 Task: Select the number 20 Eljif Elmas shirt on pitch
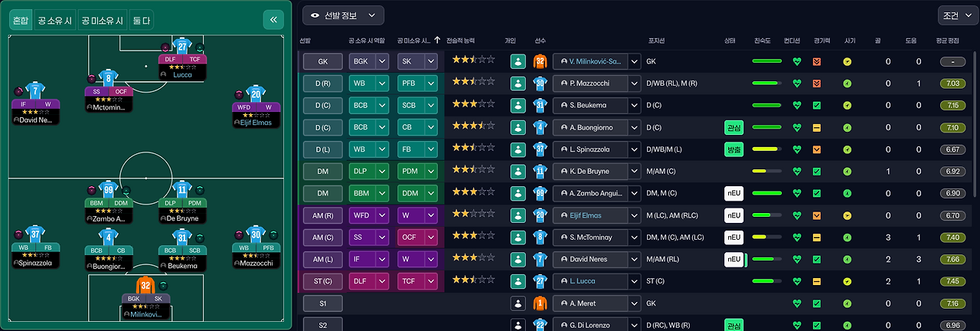(256, 93)
